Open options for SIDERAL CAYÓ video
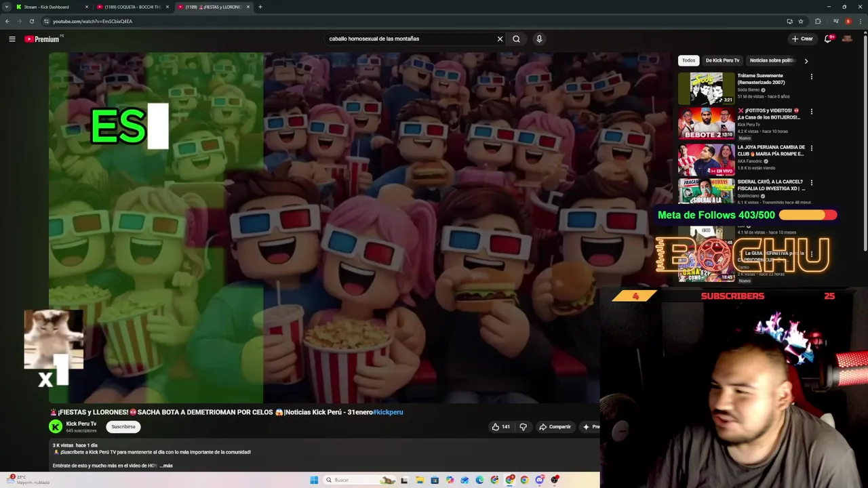Screen dimensions: 868x488 (811, 183)
